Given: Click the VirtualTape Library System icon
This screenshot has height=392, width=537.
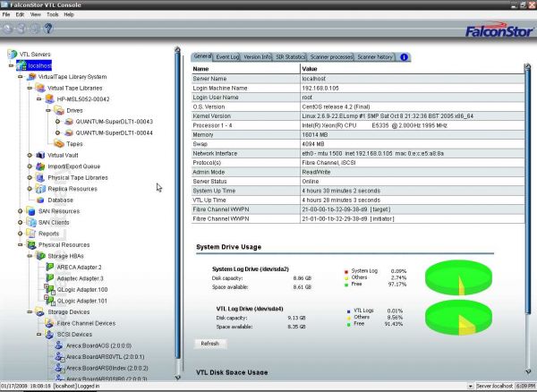Looking at the screenshot, I should 31,77.
